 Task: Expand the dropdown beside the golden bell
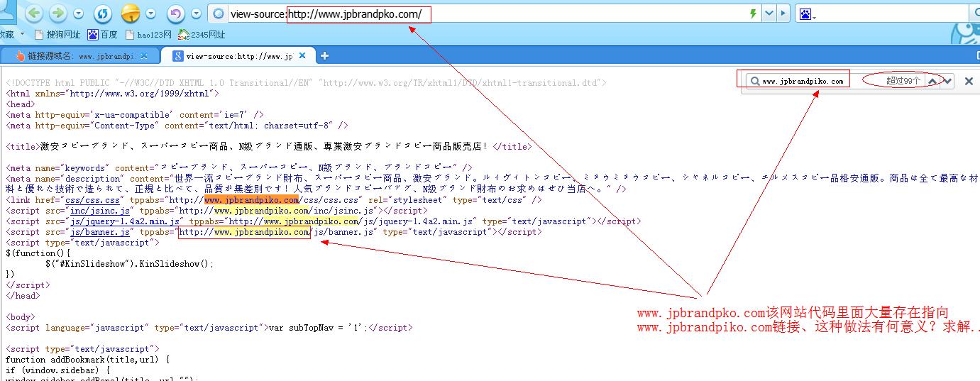tap(150, 13)
